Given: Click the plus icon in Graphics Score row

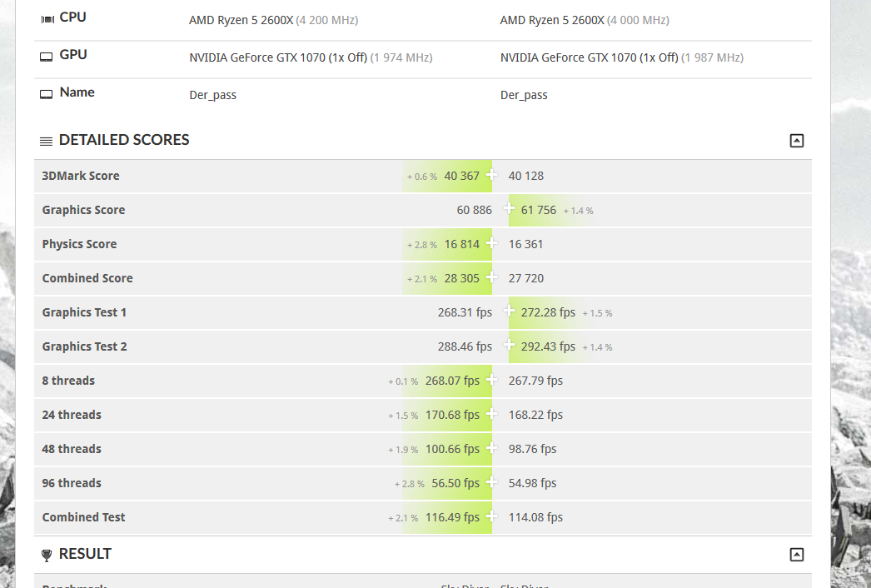Looking at the screenshot, I should [x=509, y=208].
